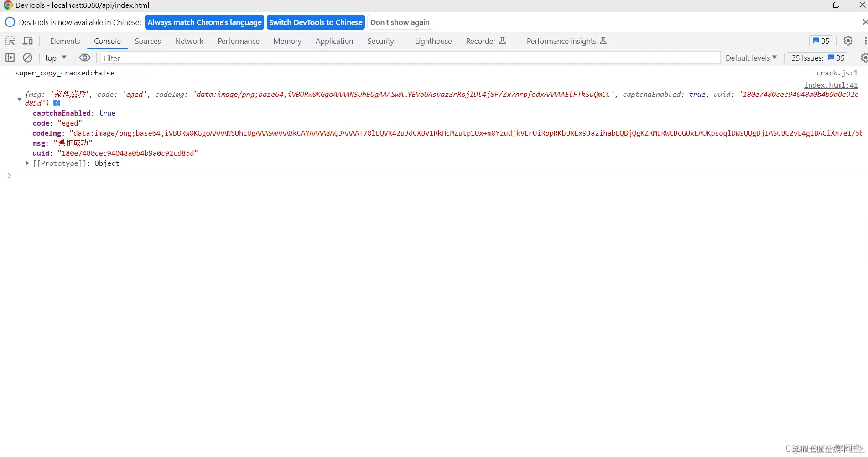
Task: Click the Performance insights flask icon
Action: point(603,41)
